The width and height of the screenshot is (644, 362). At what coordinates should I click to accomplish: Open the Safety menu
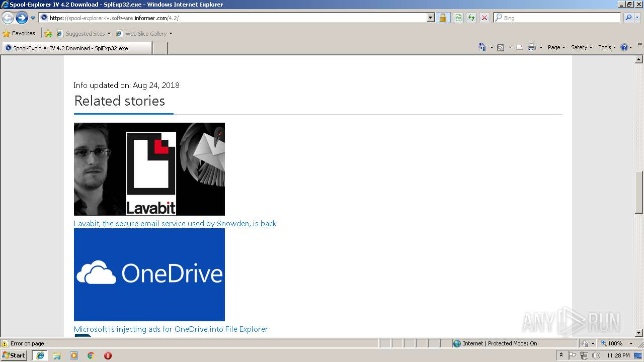coord(582,47)
